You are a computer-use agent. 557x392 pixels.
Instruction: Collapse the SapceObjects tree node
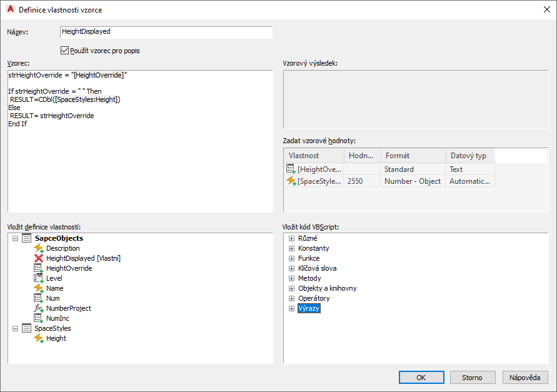click(15, 238)
